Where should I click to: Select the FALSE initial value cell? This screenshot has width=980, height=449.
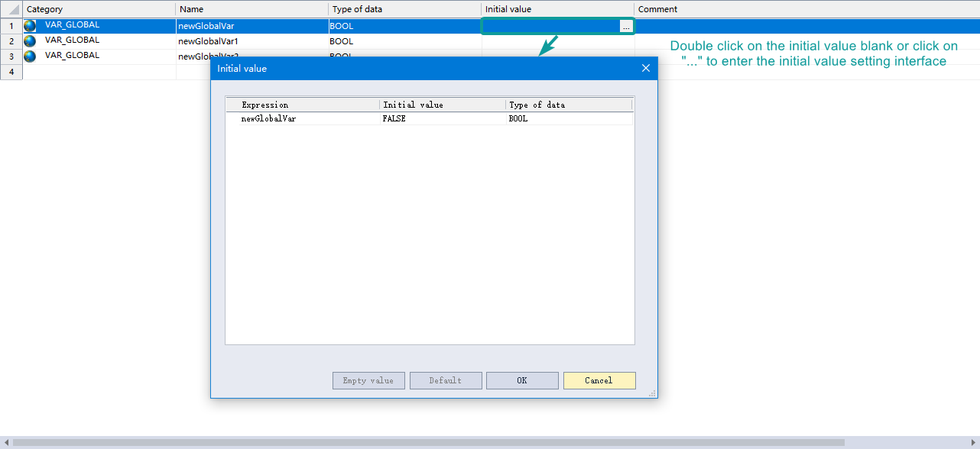coord(441,119)
